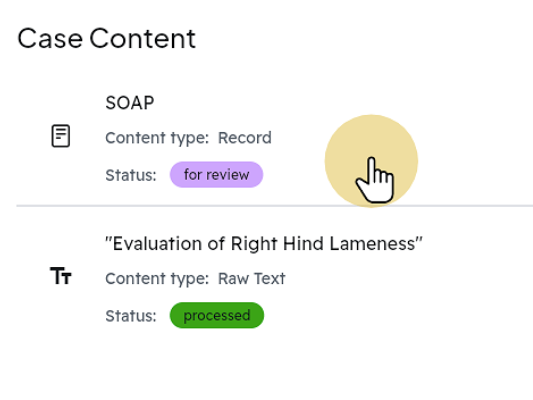The width and height of the screenshot is (533, 400).
Task: Click the word "Content" in the page heading
Action: 143,38
